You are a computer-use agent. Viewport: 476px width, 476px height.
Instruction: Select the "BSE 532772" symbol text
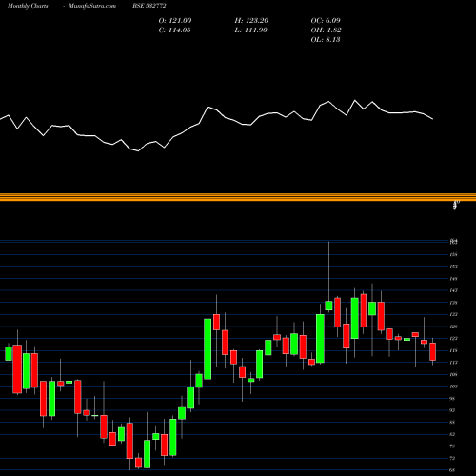pyautogui.click(x=149, y=6)
